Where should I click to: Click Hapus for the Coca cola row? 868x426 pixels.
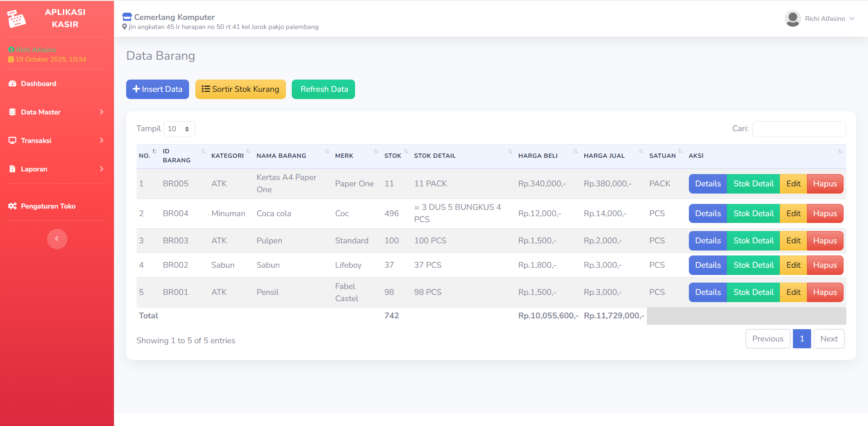pos(825,213)
